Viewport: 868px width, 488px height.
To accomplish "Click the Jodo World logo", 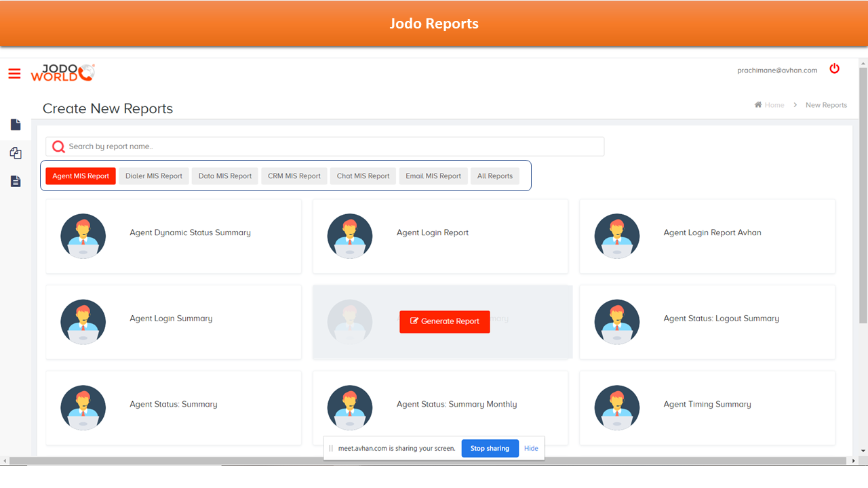I will pyautogui.click(x=62, y=73).
